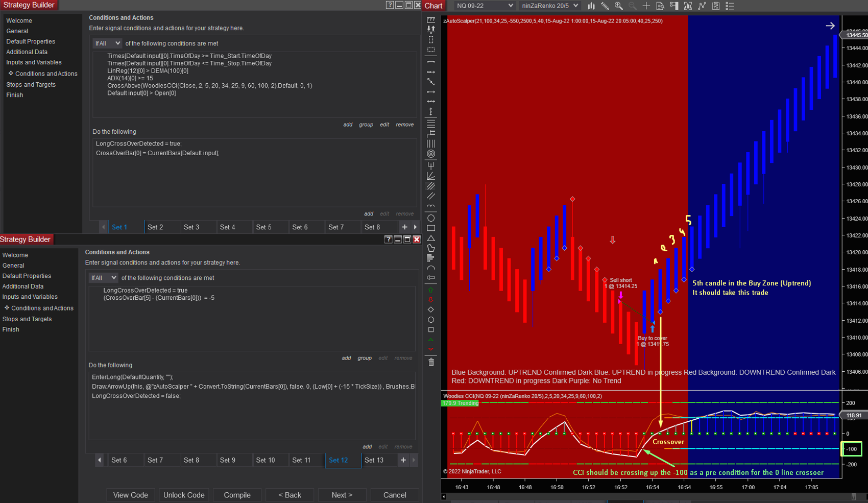Select the risk-reward drawing tool

tap(431, 29)
